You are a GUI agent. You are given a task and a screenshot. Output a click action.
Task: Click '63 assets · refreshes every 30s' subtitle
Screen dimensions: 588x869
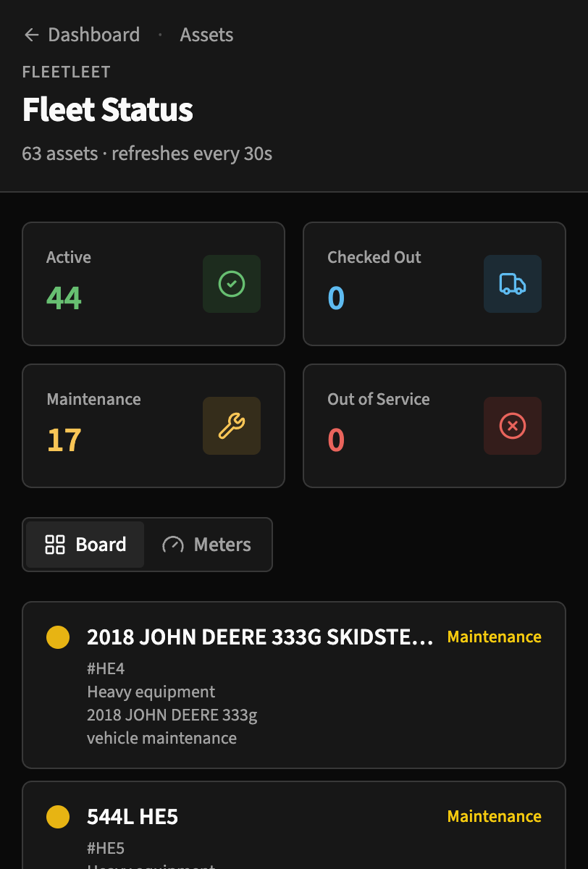tap(147, 154)
